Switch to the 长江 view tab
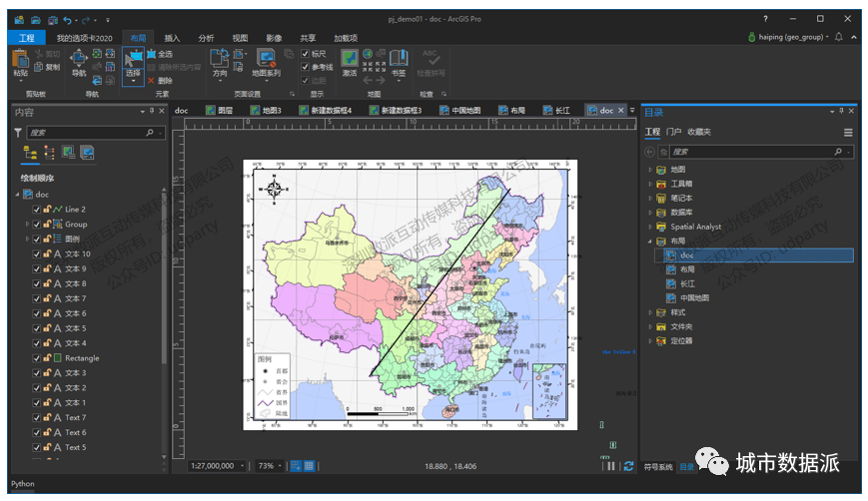868x501 pixels. click(557, 111)
